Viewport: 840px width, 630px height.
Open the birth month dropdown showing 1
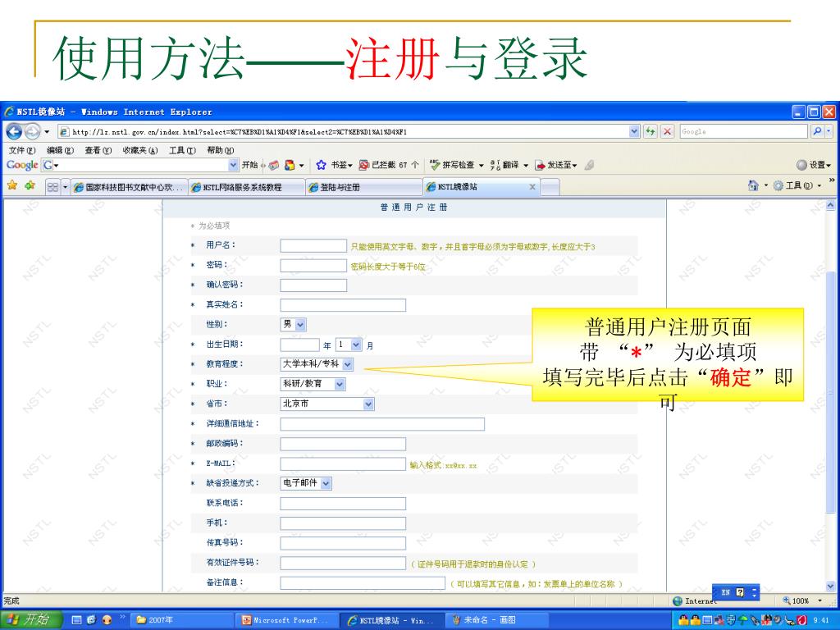click(349, 345)
